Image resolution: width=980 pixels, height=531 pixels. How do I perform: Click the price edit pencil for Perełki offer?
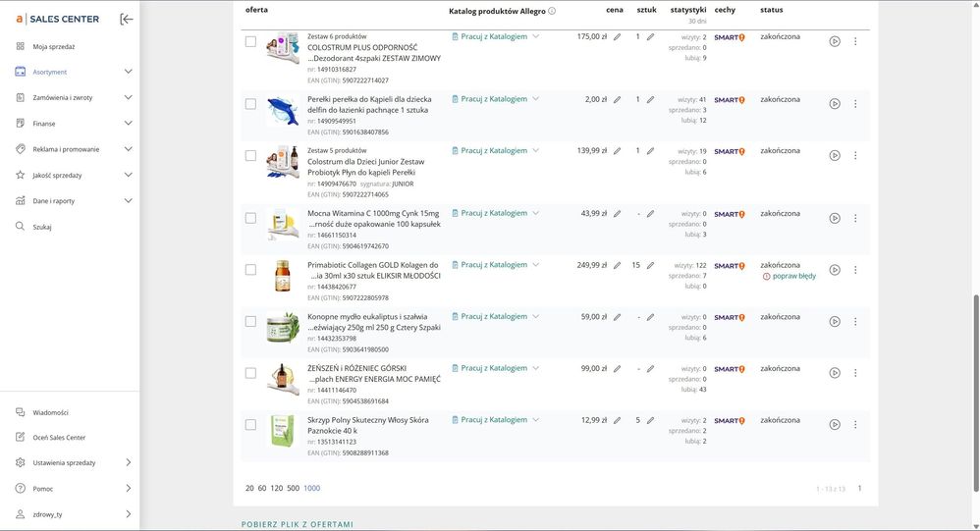[x=618, y=99]
